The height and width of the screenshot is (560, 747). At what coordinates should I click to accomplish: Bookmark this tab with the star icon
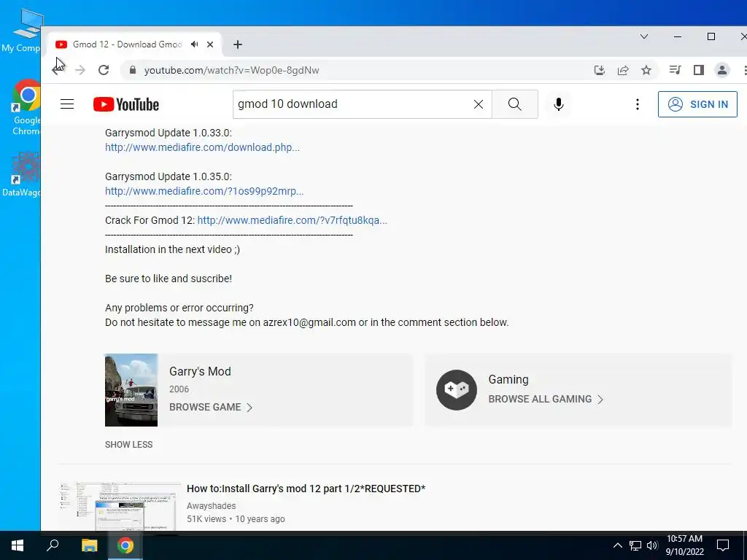(646, 71)
